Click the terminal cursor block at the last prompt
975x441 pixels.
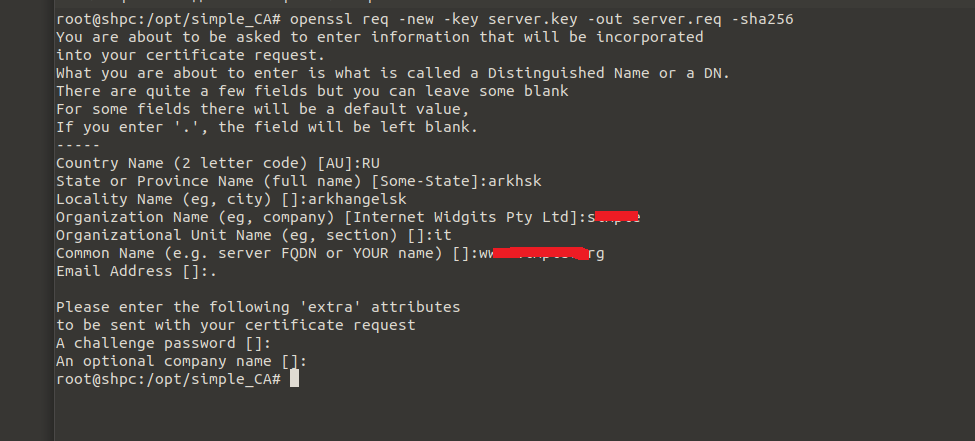(x=293, y=380)
